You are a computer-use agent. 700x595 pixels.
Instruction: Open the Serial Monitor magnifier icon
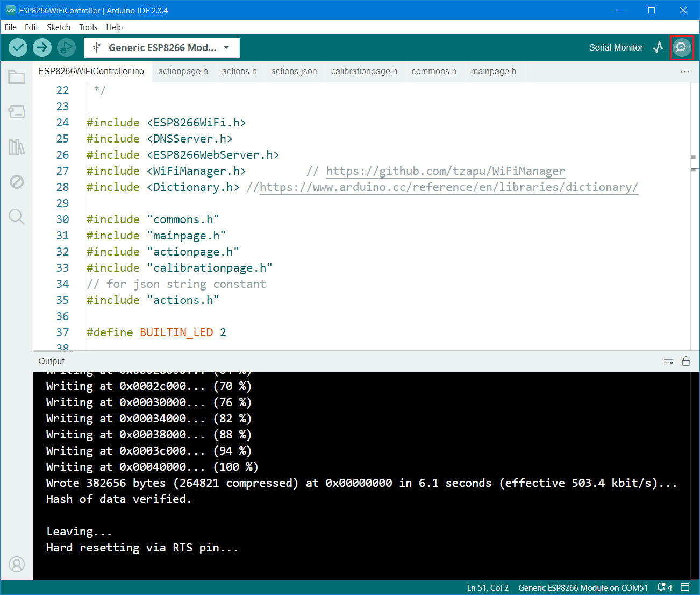tap(682, 47)
